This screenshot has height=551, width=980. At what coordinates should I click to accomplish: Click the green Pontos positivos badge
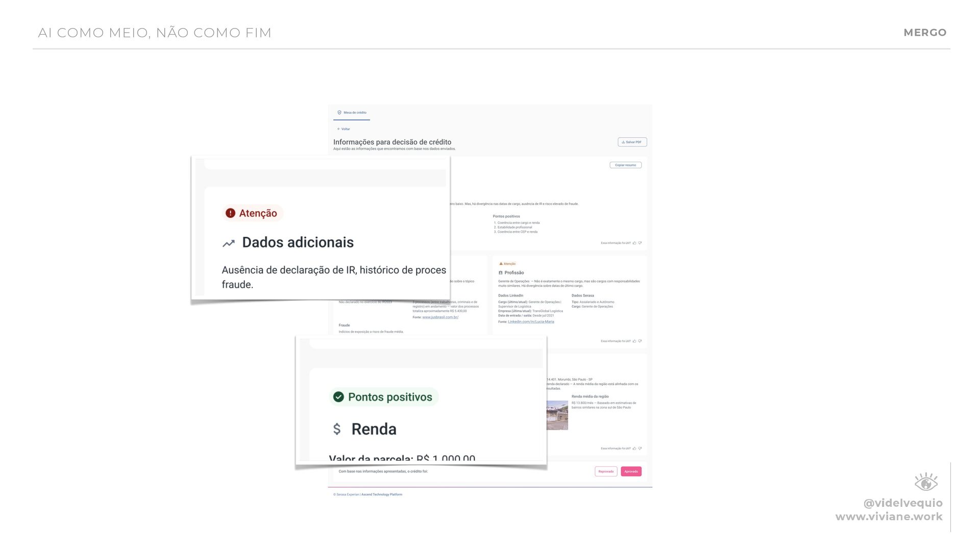coord(383,397)
